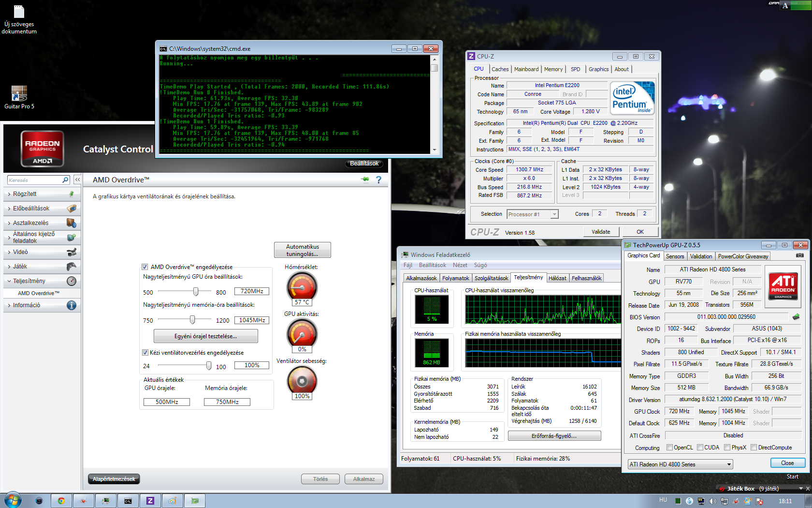
Task: Click the Videó camera icon
Action: [x=72, y=252]
